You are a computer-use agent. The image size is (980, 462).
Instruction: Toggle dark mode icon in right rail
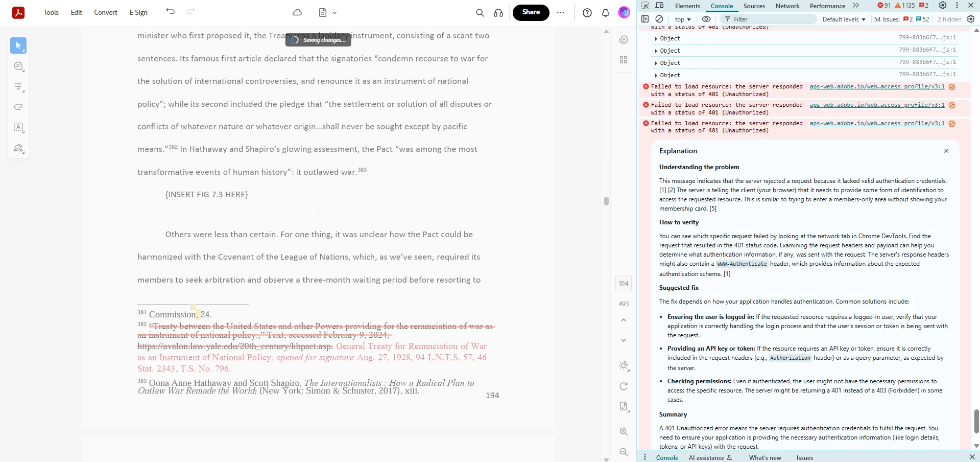[x=624, y=365]
